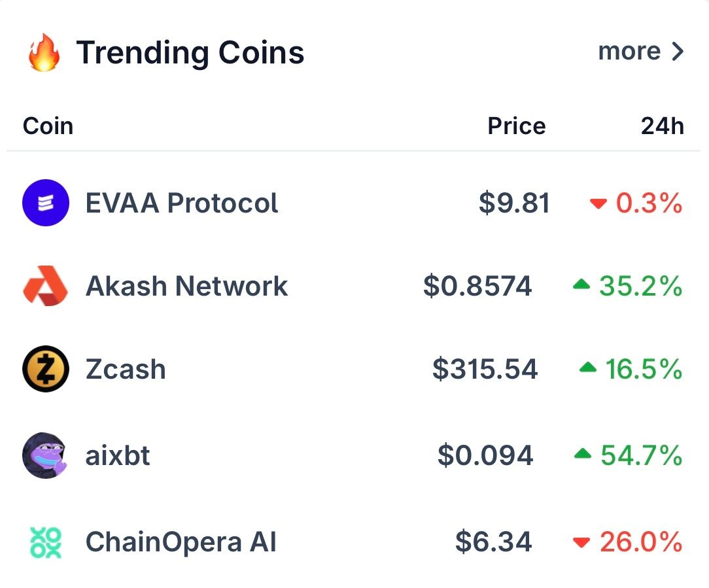Click ChainOpera AI's 26.0% drop value
This screenshot has height=588, width=709.
click(641, 542)
